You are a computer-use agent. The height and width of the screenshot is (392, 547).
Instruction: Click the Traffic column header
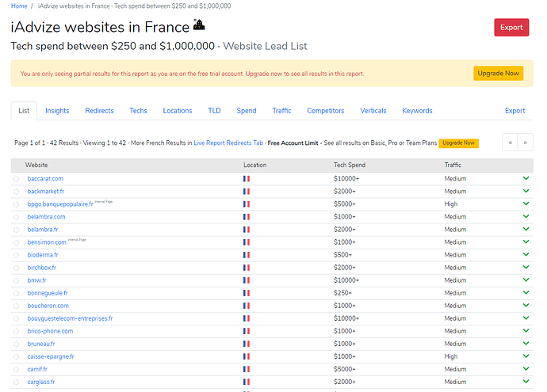tap(453, 166)
